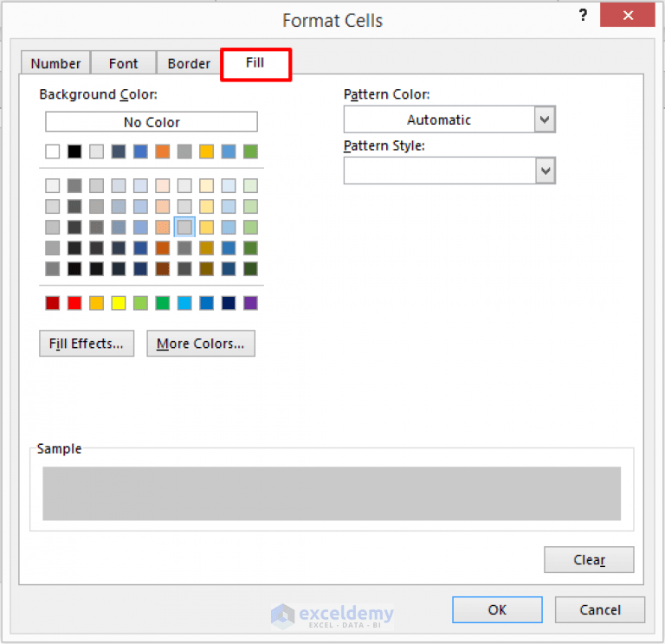Pick the lightest yellow tint swatch
The width and height of the screenshot is (665, 644).
207,186
